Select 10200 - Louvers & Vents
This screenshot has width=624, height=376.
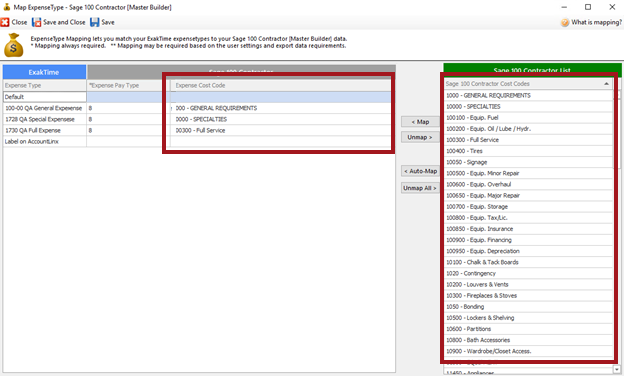(528, 285)
